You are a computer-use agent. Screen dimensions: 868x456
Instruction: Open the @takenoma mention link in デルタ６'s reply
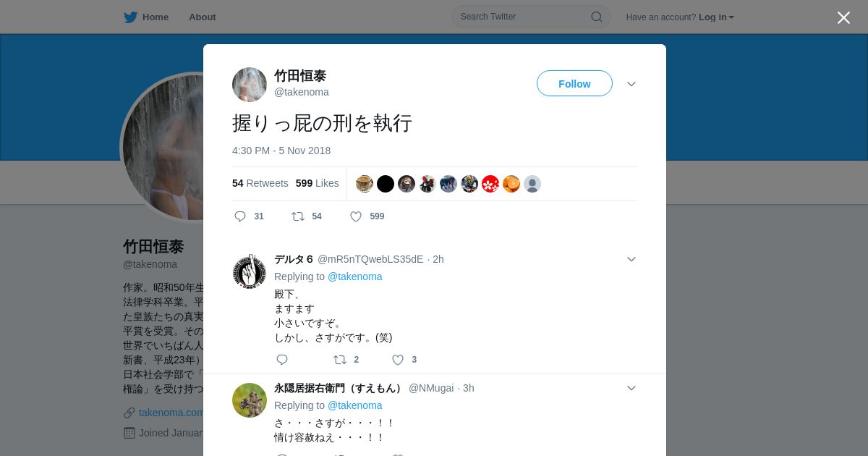coord(355,276)
